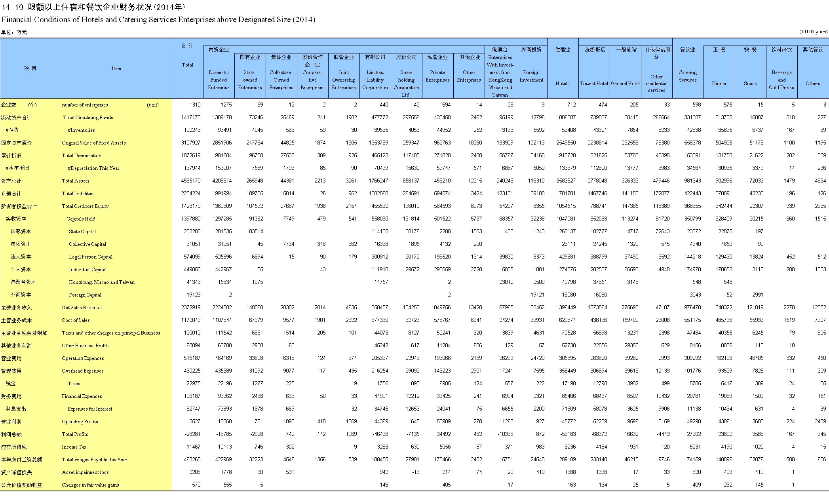Select Total Assets total cell 4565170

[191, 181]
